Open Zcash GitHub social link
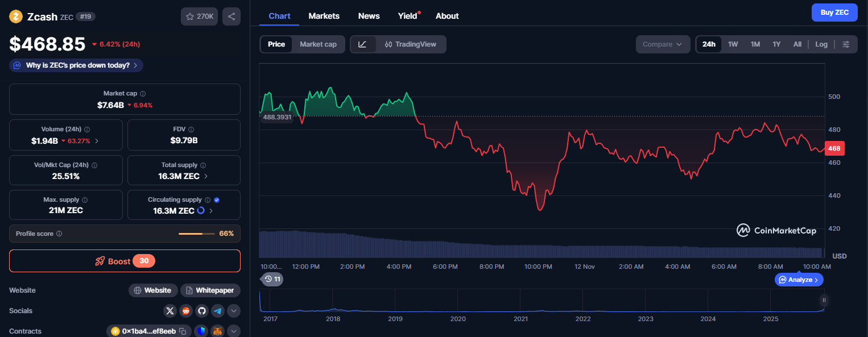Image resolution: width=868 pixels, height=337 pixels. tap(201, 311)
